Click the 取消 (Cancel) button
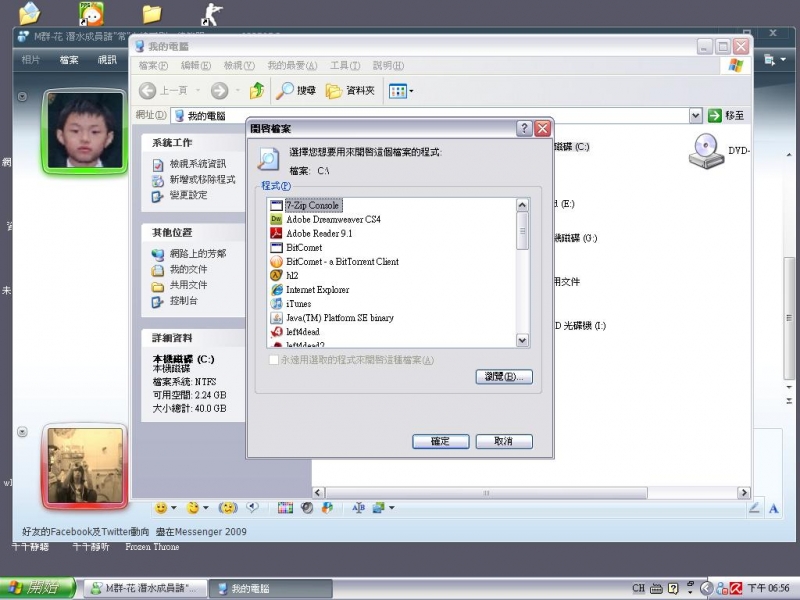 [x=502, y=441]
